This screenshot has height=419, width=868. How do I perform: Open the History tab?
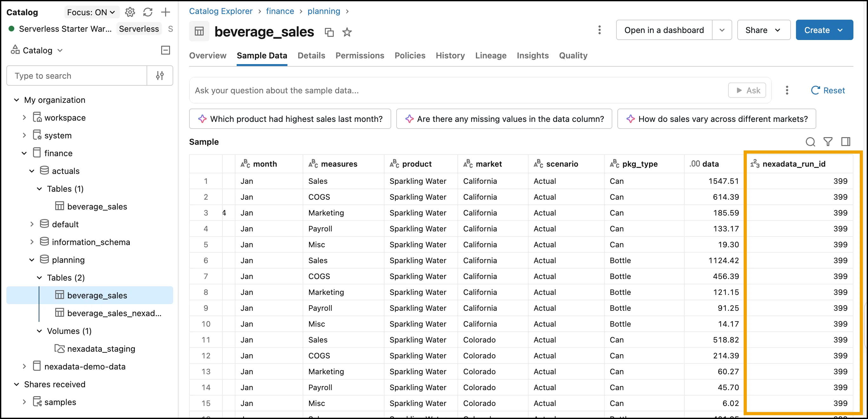pyautogui.click(x=450, y=55)
